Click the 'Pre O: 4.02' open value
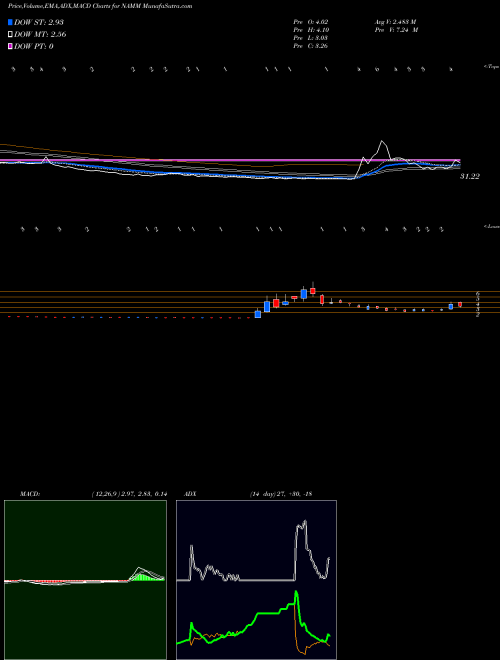Image resolution: width=500 pixels, height=660 pixels. (311, 21)
